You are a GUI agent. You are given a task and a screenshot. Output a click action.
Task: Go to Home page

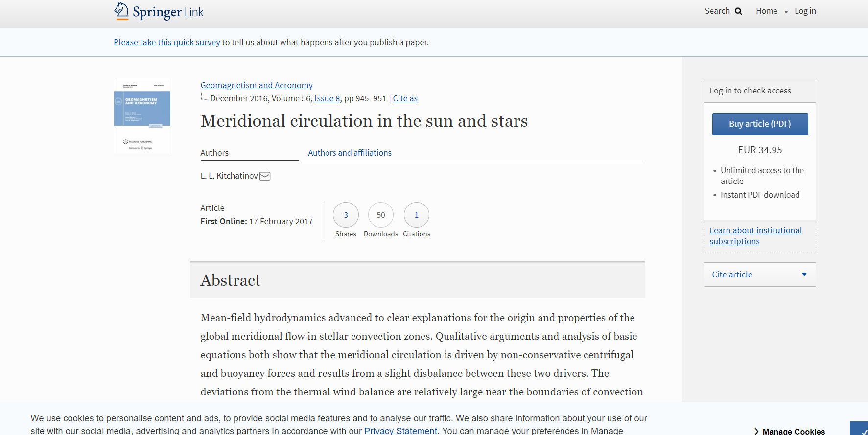coord(766,11)
